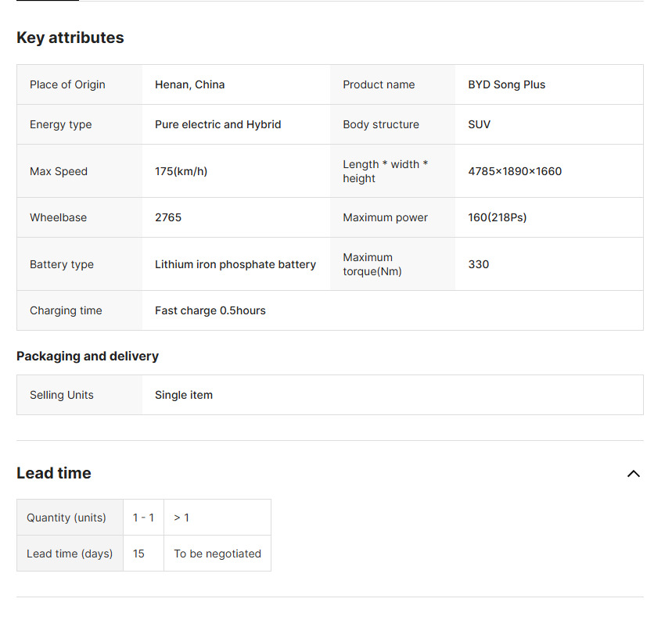Click the 'Max Speed' label

[x=59, y=171]
